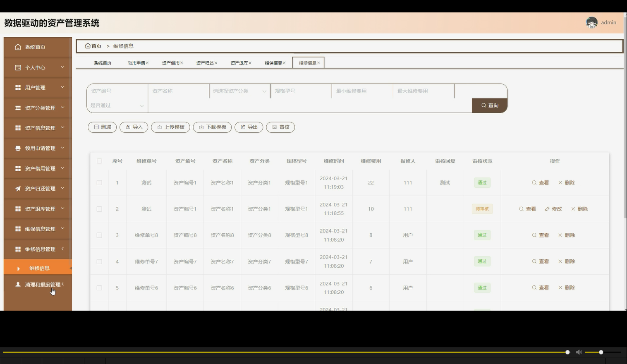Close the 维保信息 tab with its X
Screen dimensions: 627x364
pyautogui.click(x=285, y=63)
